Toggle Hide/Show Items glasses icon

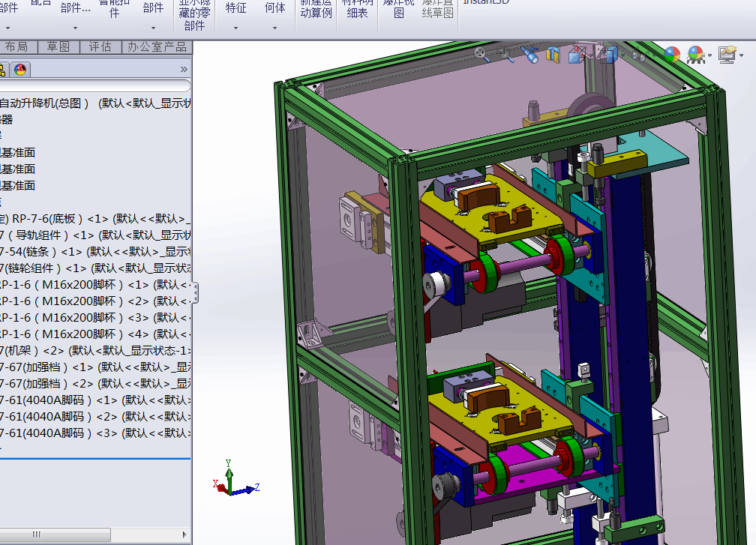click(639, 55)
